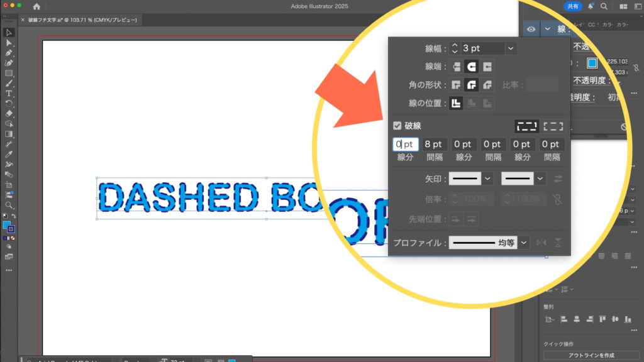Select the preserve exact dash lengths option
The height and width of the screenshot is (362, 644).
[x=526, y=126]
